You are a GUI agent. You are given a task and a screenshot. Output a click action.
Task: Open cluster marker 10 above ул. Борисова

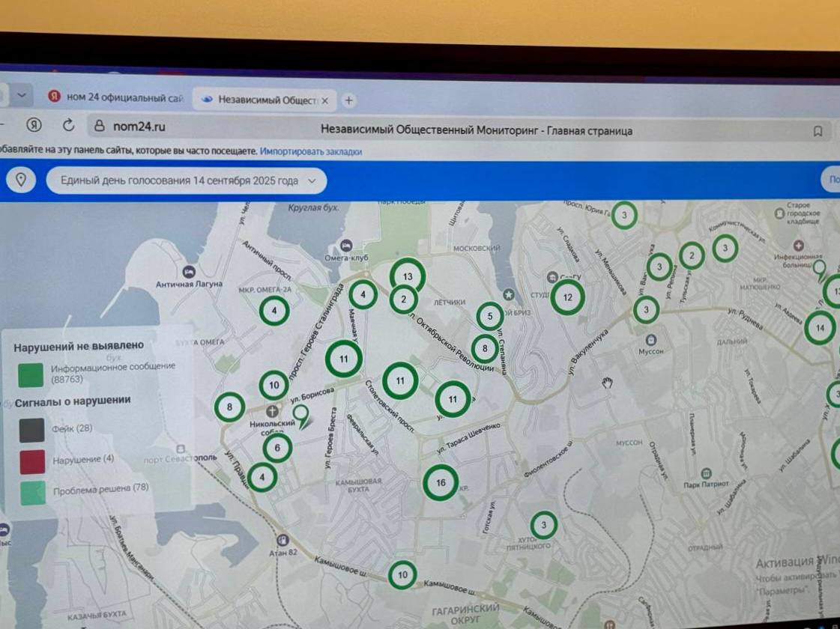(x=274, y=385)
